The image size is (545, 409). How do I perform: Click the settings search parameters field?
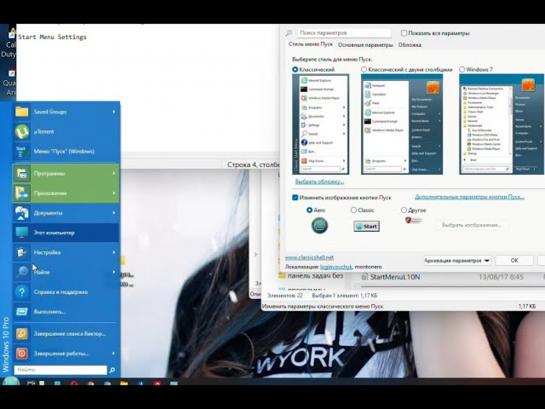tap(344, 33)
